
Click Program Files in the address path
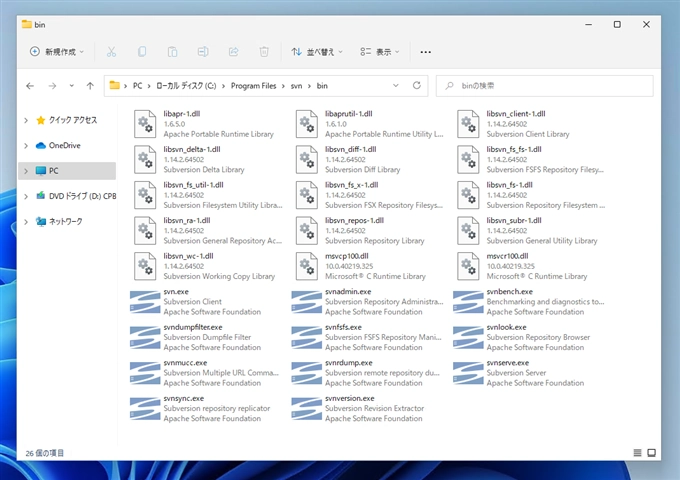click(254, 86)
